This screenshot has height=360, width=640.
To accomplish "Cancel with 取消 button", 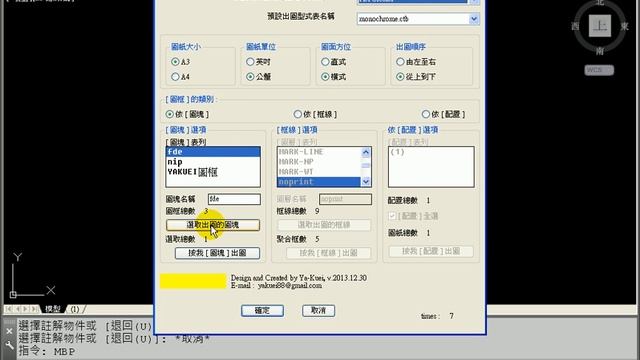I will click(x=318, y=311).
